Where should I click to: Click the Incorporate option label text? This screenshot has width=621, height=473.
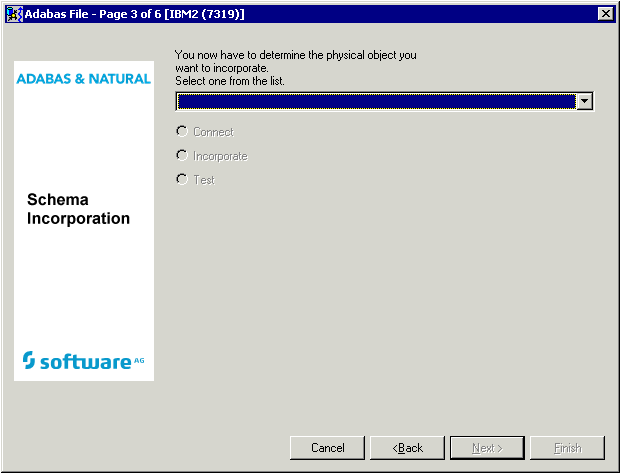(220, 156)
